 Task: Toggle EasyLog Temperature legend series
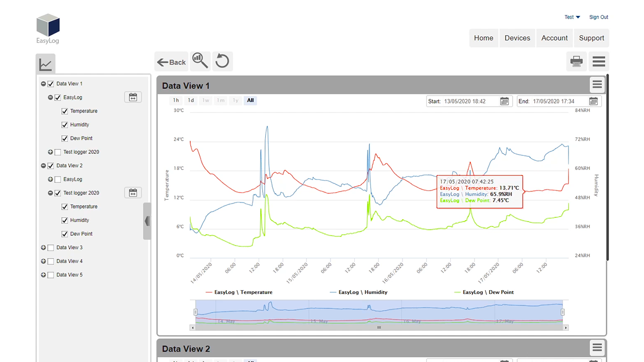pos(239,292)
